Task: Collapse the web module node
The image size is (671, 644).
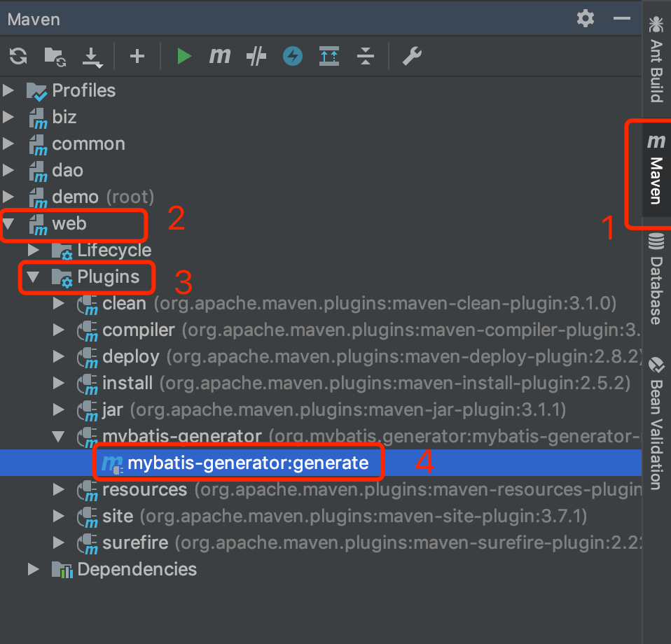Action: pos(9,224)
